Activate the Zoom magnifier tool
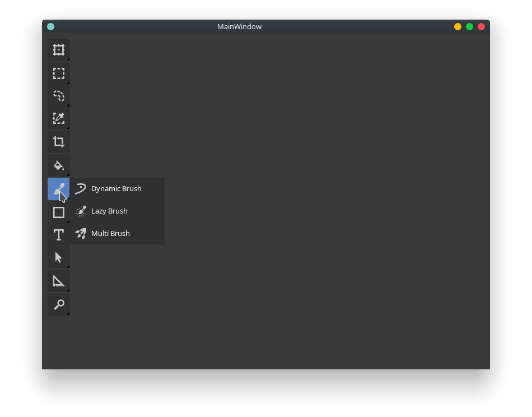Screen dimensions: 532x417 [59, 304]
